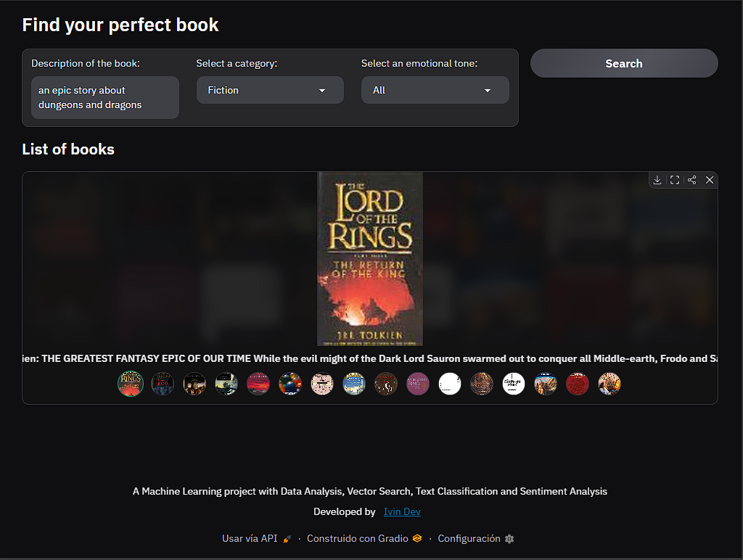
Task: Click the Gradio logo icon in footer
Action: point(417,539)
